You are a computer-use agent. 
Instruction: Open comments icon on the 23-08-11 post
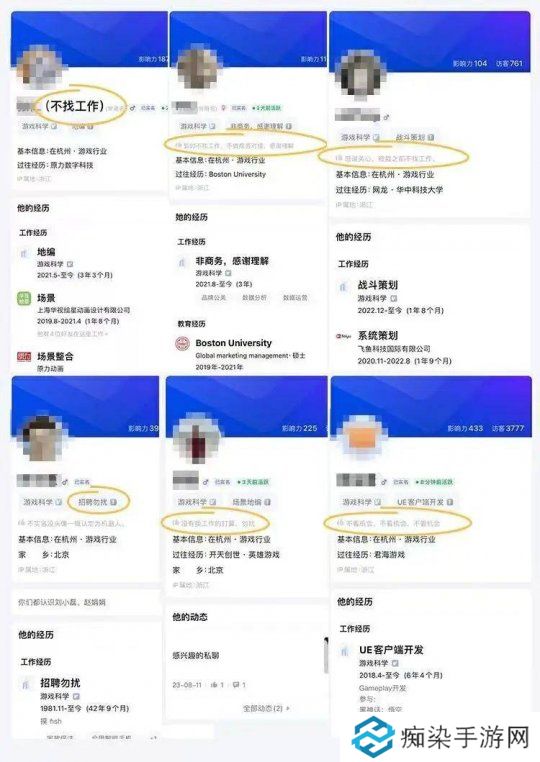coord(239,685)
